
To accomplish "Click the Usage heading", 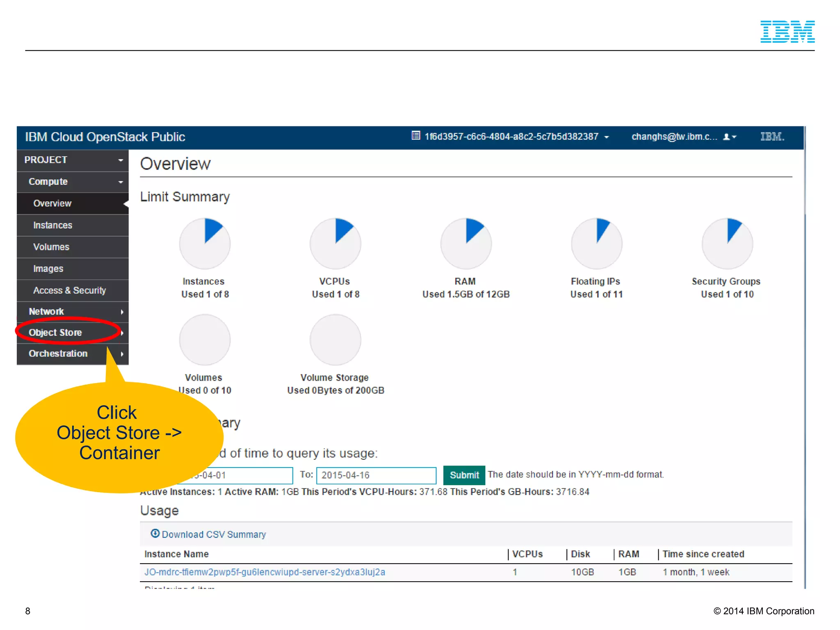I will click(160, 511).
